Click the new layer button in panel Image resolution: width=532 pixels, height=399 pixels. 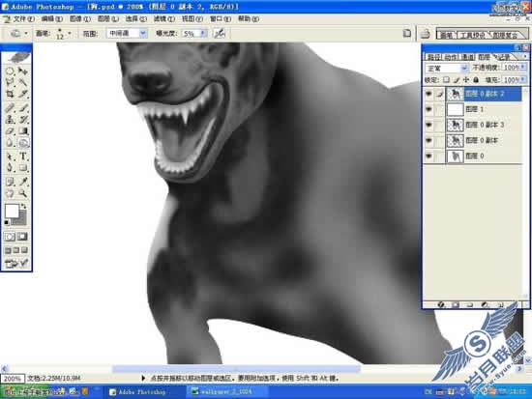click(500, 304)
